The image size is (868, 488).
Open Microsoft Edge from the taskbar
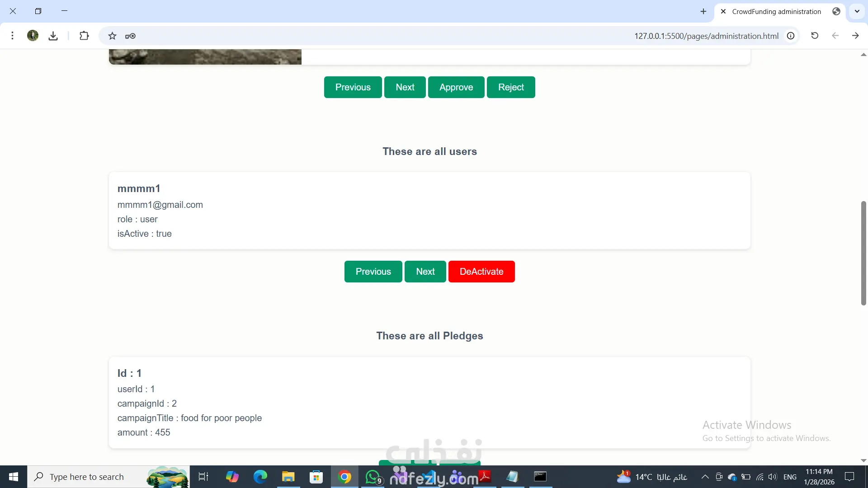coord(260,477)
